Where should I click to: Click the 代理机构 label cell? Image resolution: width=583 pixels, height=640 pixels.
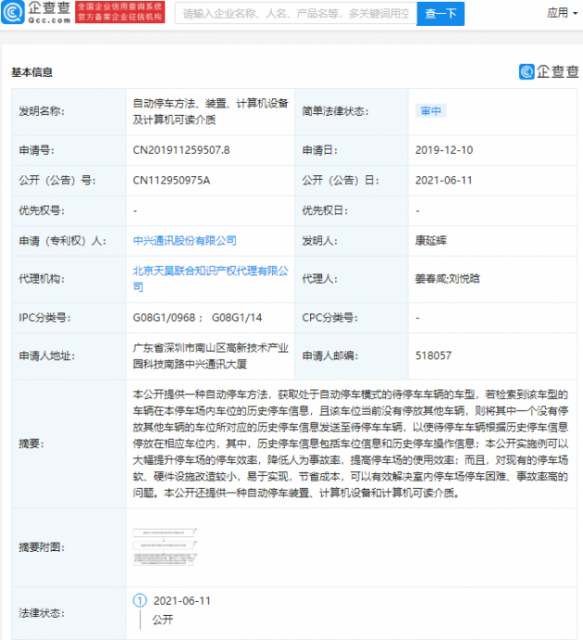pos(69,279)
